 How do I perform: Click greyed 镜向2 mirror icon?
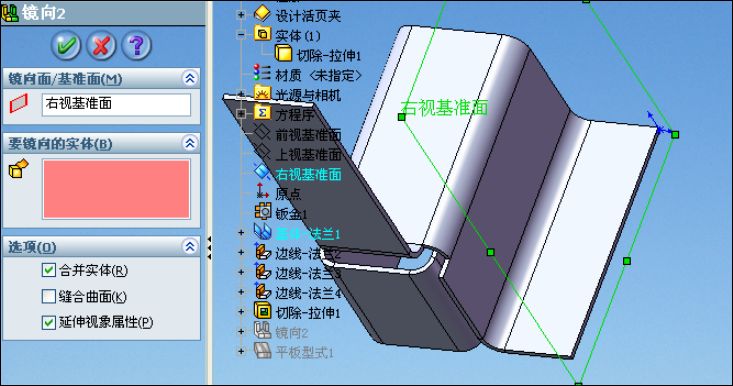[x=262, y=330]
